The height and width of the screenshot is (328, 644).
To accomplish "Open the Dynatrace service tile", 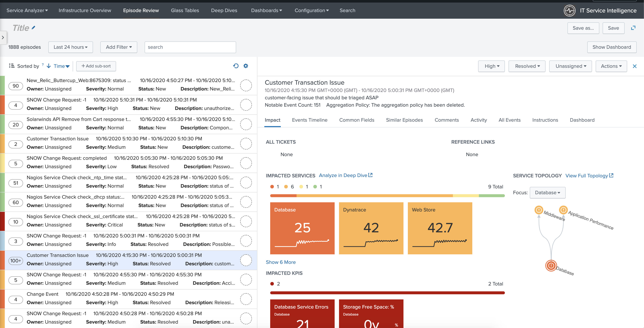I will (x=371, y=228).
